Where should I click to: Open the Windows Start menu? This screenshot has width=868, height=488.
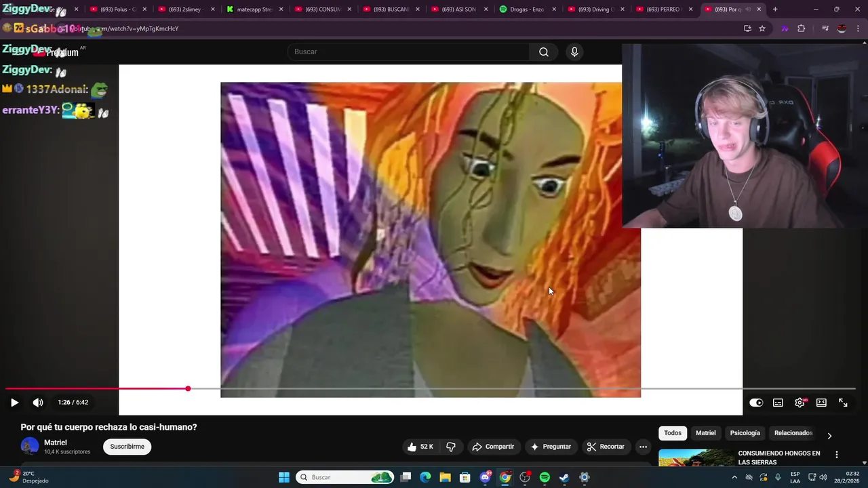284,477
